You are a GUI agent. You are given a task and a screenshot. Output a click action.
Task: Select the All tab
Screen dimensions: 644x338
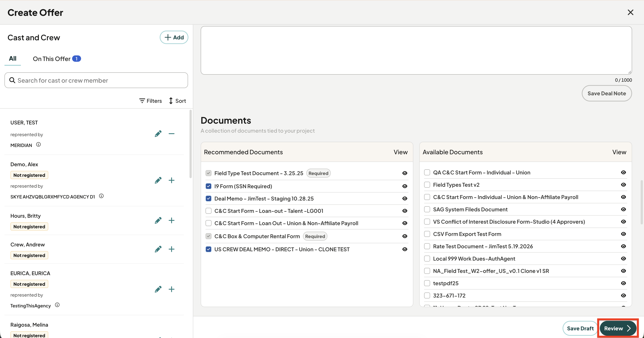[13, 59]
